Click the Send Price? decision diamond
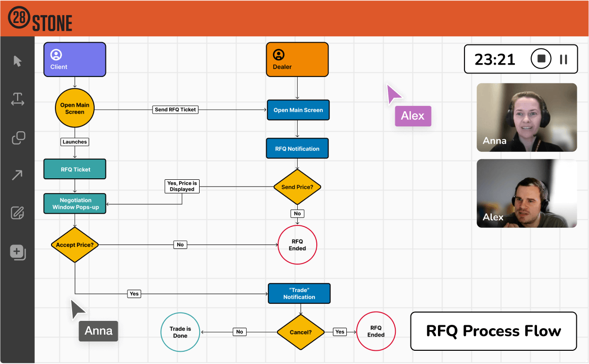589x364 pixels. pyautogui.click(x=297, y=187)
